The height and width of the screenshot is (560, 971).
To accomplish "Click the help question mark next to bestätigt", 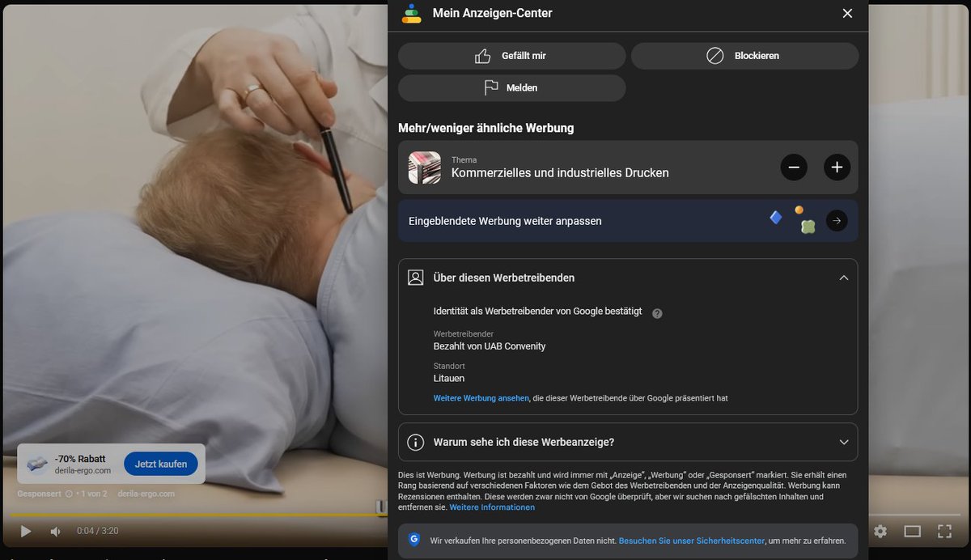I will (x=657, y=313).
